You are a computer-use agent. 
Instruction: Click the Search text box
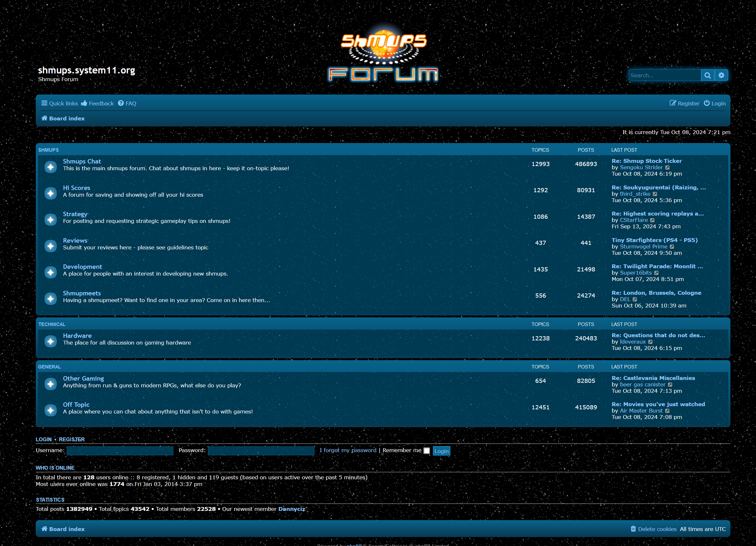click(665, 75)
